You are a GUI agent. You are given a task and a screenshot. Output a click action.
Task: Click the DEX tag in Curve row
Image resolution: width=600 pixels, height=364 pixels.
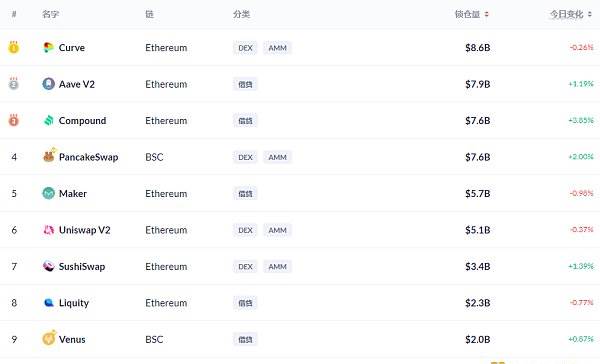(245, 48)
